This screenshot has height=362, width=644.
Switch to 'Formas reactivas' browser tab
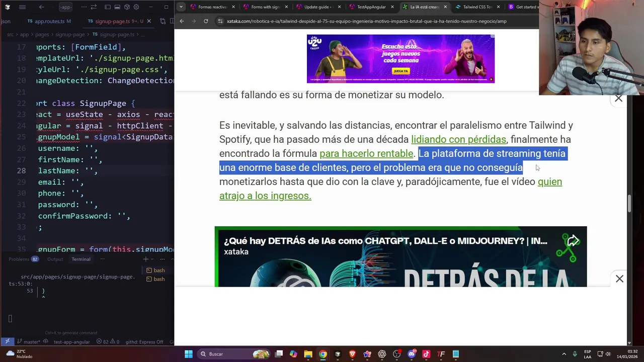tap(212, 7)
